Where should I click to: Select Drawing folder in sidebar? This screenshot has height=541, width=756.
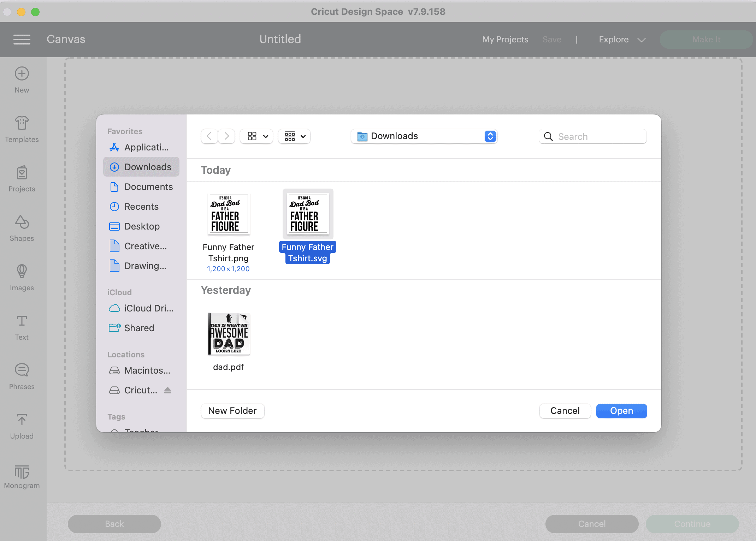[141, 266]
